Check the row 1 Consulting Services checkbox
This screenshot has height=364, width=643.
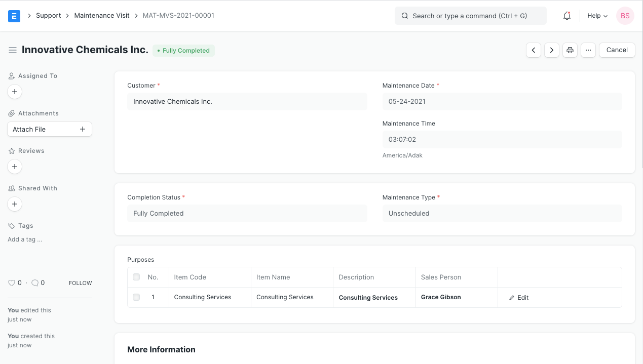136,297
